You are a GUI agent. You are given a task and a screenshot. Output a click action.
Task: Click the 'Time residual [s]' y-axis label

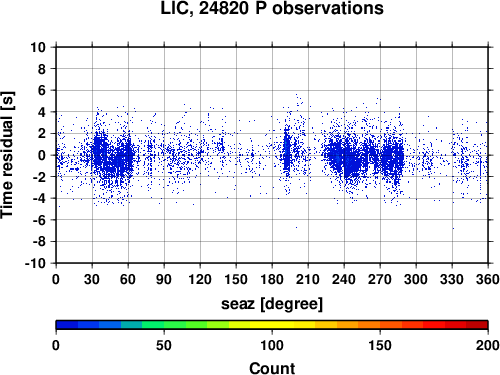point(7,155)
